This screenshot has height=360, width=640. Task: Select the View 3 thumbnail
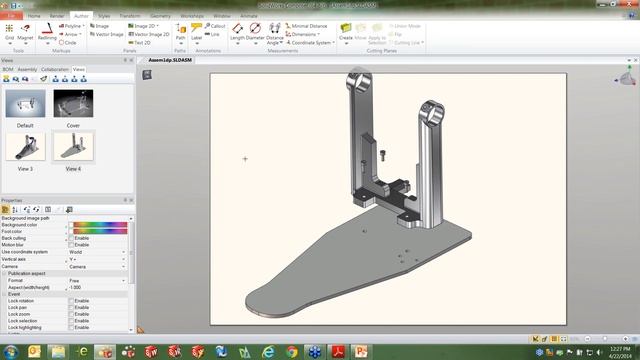click(25, 147)
